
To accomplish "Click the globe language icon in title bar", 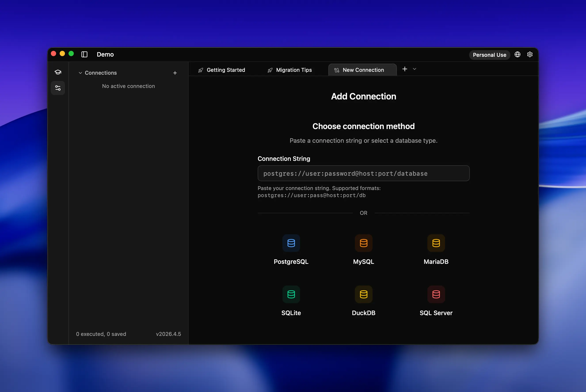I will pos(518,55).
